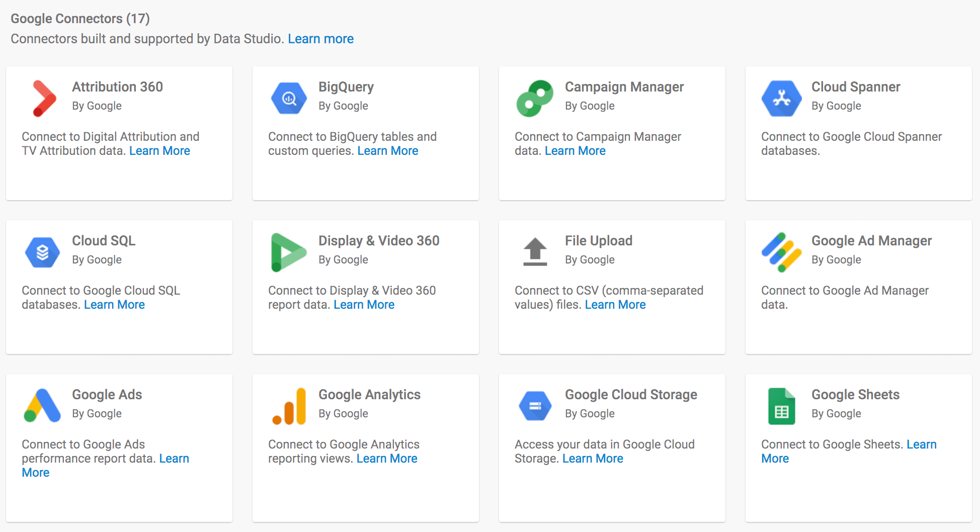Click the Attribution 360 connector icon
Screen dimensions: 980x532
43,98
